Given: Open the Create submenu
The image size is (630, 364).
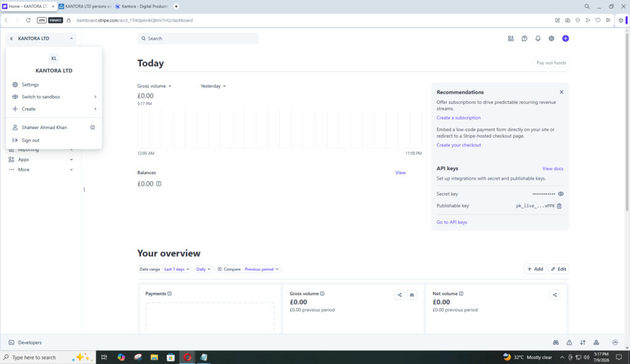Looking at the screenshot, I should (x=54, y=109).
